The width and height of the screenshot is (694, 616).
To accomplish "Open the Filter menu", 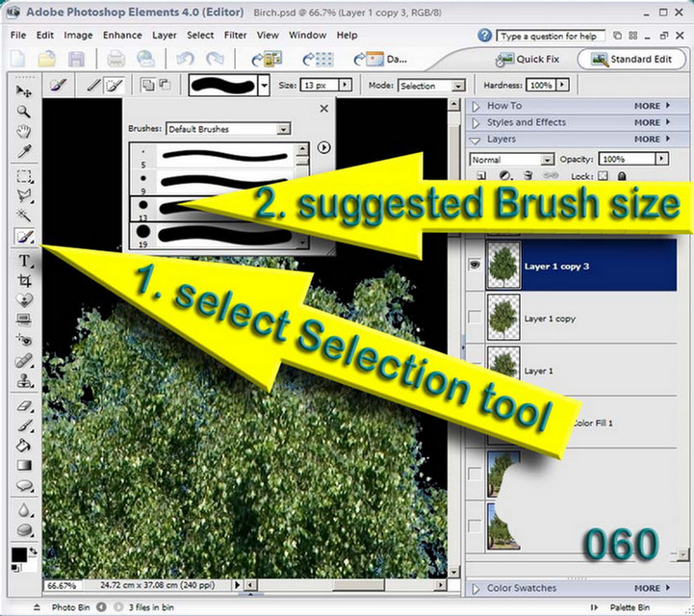I will pos(235,35).
